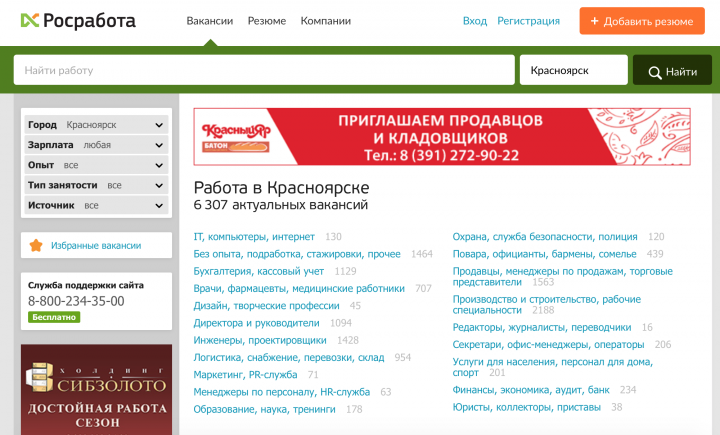
Task: Expand the Опыт filter dropdown
Action: pyautogui.click(x=96, y=165)
